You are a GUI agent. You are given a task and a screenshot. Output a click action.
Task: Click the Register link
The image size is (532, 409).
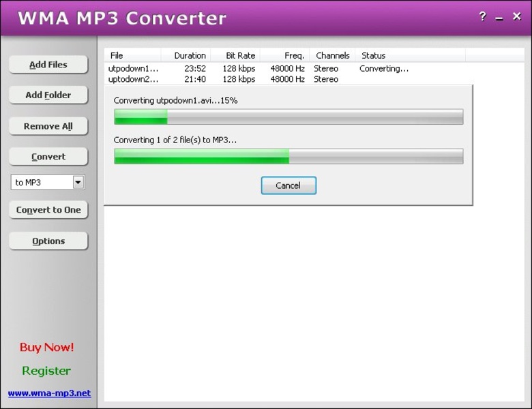[46, 371]
